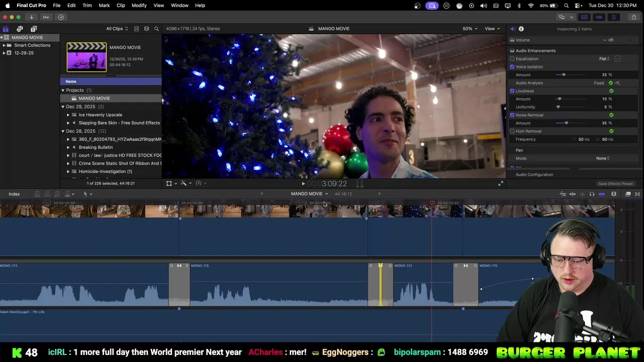Viewport: 644px width, 362px height.
Task: Show the Effects browser icon
Action: (628, 194)
